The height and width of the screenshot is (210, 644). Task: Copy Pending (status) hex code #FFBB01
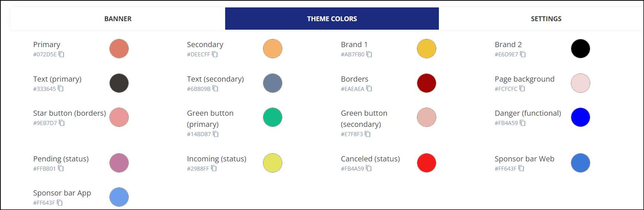(x=61, y=168)
